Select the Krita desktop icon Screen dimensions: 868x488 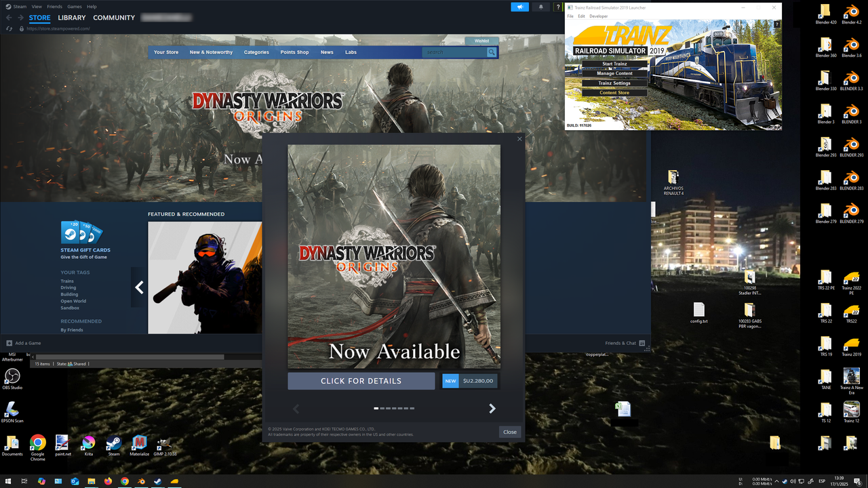pyautogui.click(x=89, y=446)
